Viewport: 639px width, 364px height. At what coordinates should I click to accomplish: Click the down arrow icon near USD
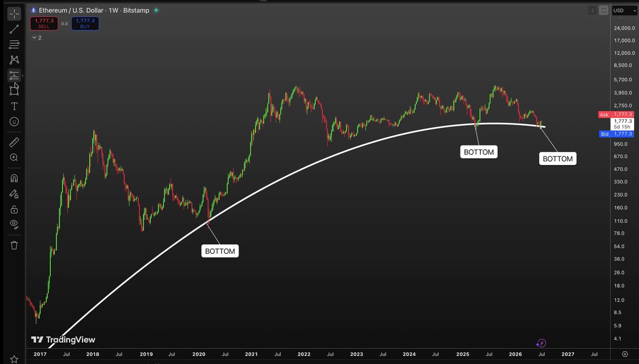pos(592,10)
